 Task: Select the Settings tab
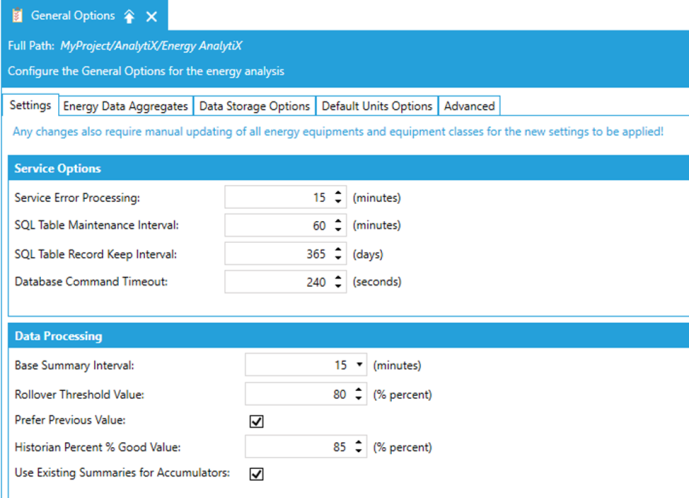(30, 106)
